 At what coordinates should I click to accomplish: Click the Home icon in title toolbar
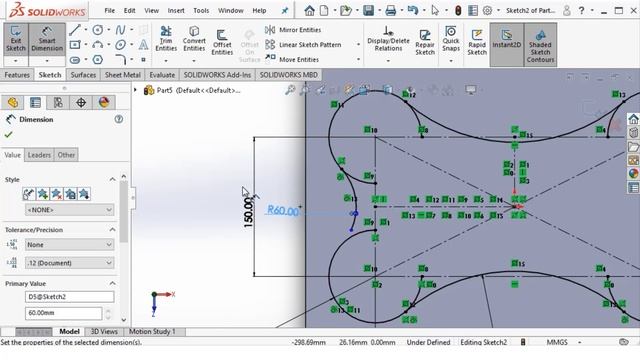click(309, 11)
